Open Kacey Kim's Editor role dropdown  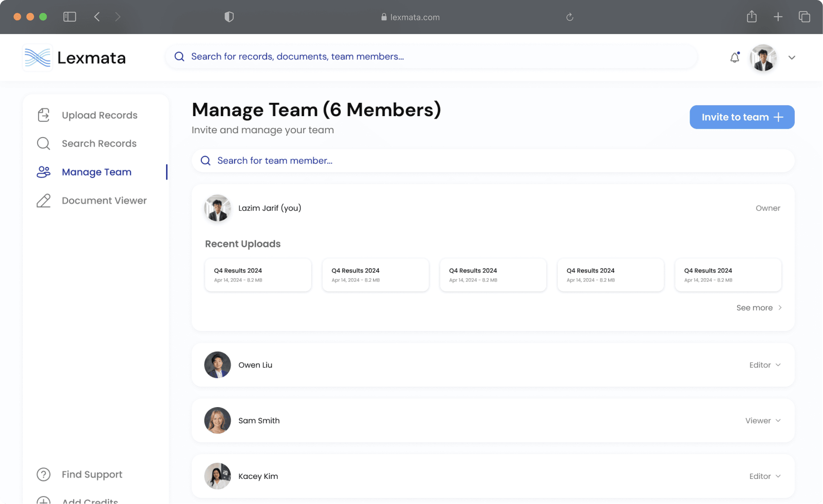coord(765,476)
